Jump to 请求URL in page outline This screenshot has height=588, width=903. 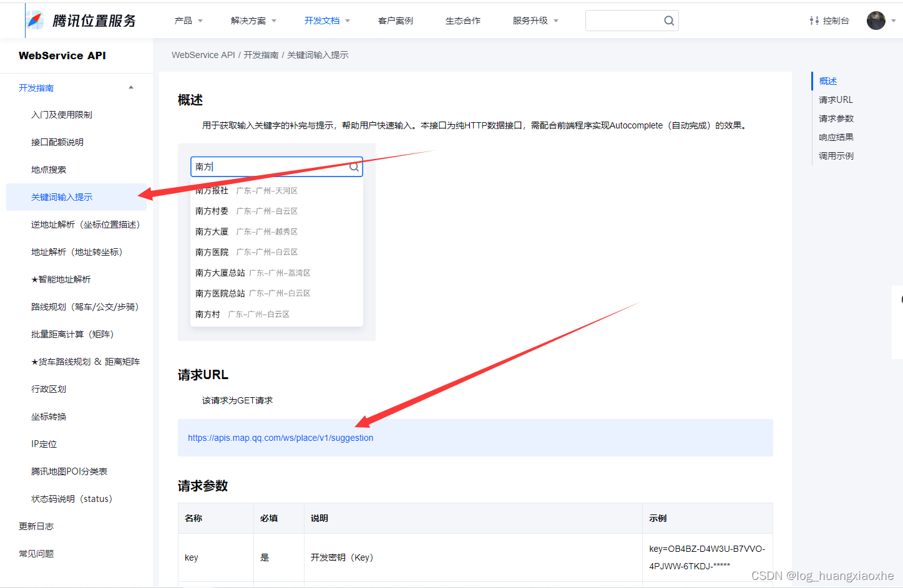836,100
